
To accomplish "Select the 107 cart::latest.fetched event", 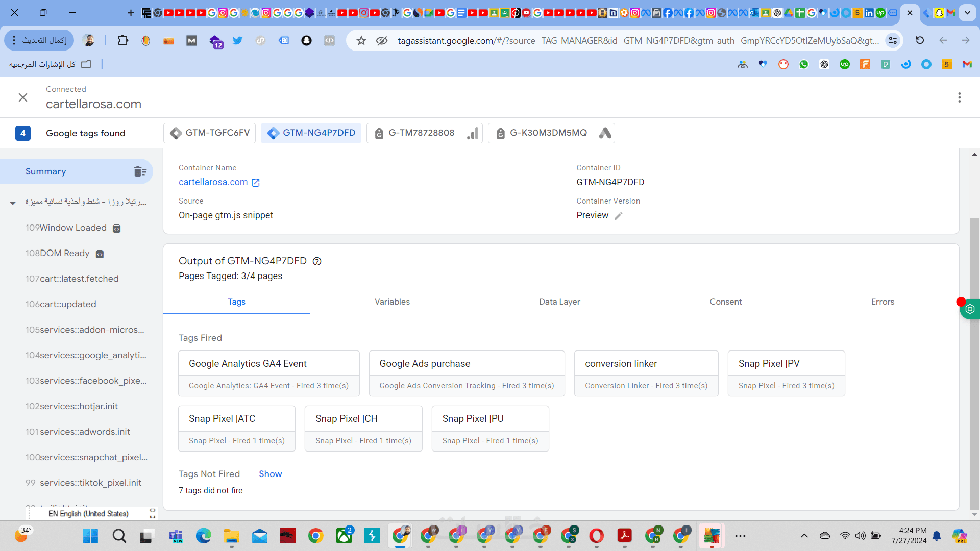I will point(72,279).
